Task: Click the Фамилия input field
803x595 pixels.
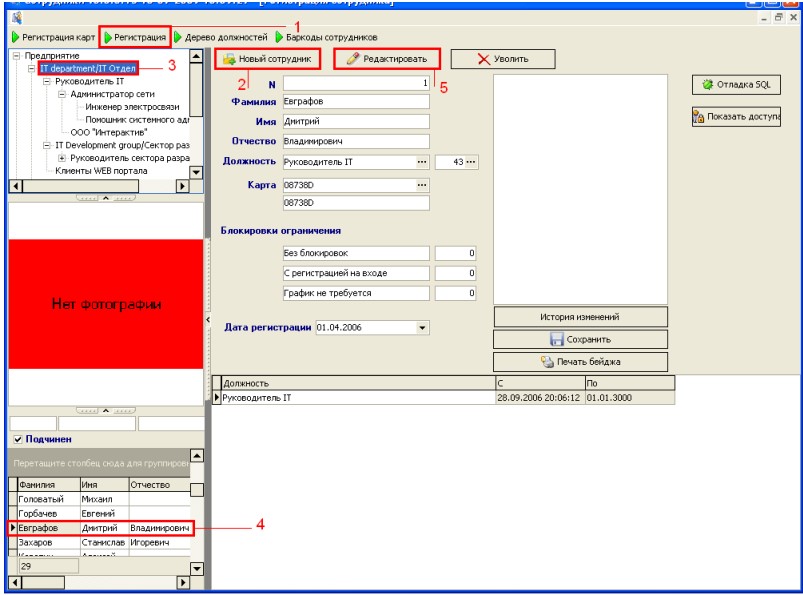Action: (x=355, y=101)
